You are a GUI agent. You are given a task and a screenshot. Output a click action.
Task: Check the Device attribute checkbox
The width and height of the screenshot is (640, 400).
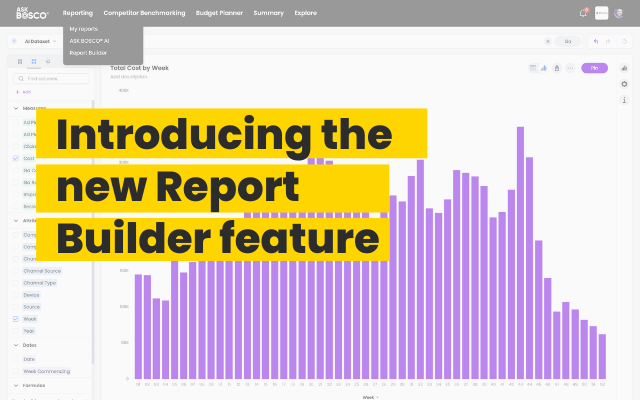click(16, 295)
